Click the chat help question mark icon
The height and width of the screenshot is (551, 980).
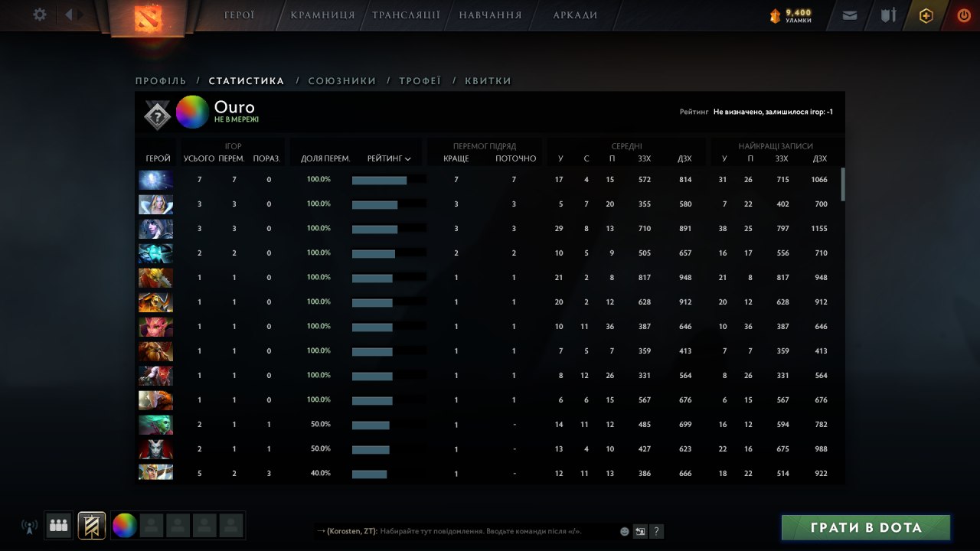tap(656, 531)
